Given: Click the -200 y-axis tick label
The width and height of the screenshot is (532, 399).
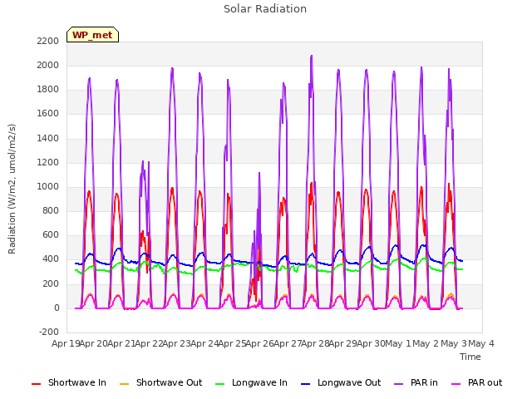Looking at the screenshot, I should (49, 332).
